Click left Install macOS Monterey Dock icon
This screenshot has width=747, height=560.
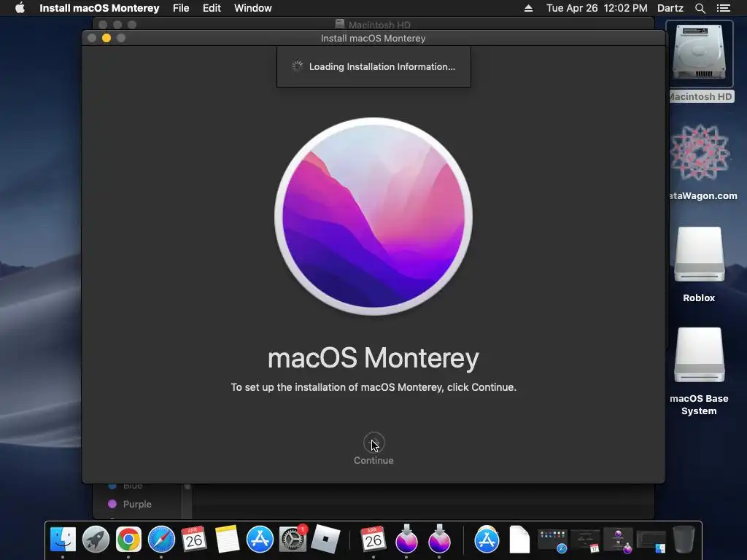(406, 540)
